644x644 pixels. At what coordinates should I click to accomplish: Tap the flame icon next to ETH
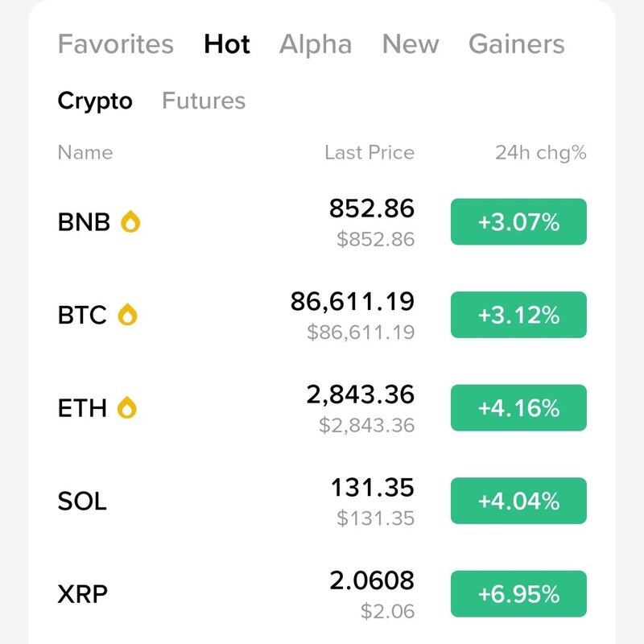tap(127, 408)
